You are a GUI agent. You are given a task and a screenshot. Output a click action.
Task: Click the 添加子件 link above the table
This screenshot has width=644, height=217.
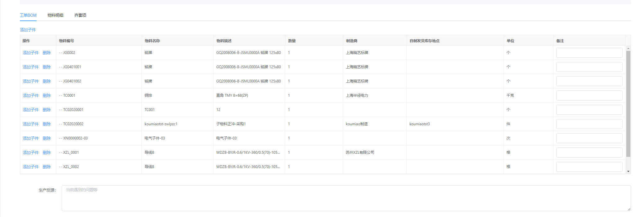click(x=28, y=30)
